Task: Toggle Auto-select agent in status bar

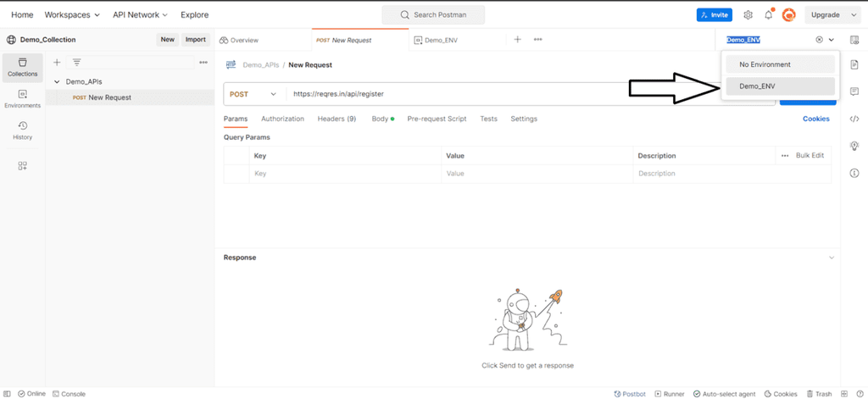Action: [x=724, y=394]
